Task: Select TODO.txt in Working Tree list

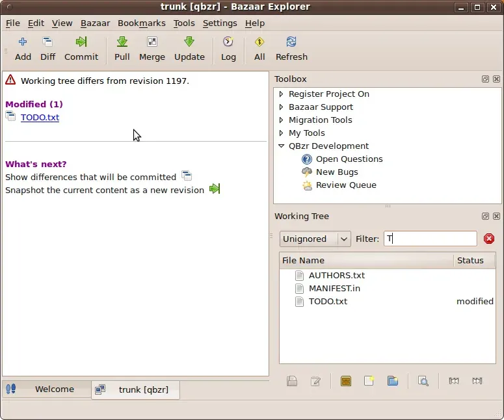Action: point(328,302)
